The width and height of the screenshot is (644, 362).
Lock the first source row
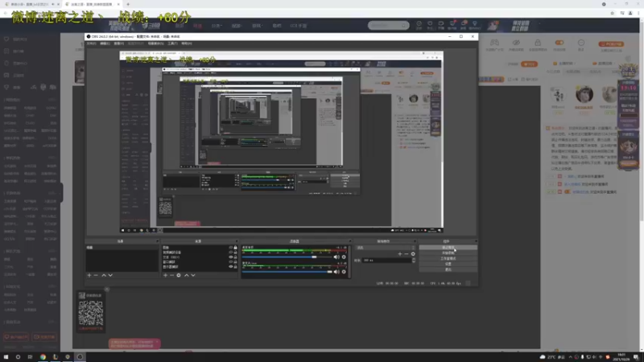pos(235,248)
